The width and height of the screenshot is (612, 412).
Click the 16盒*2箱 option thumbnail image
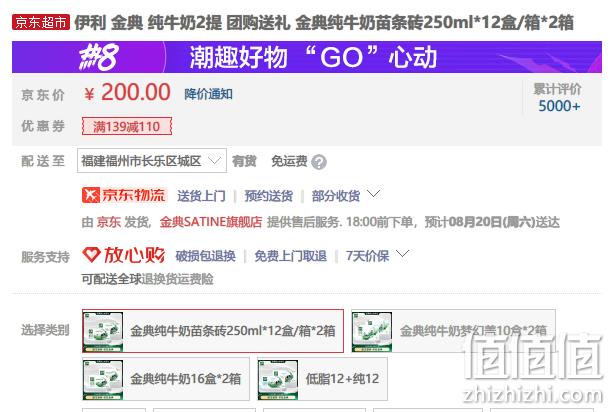[x=103, y=379]
